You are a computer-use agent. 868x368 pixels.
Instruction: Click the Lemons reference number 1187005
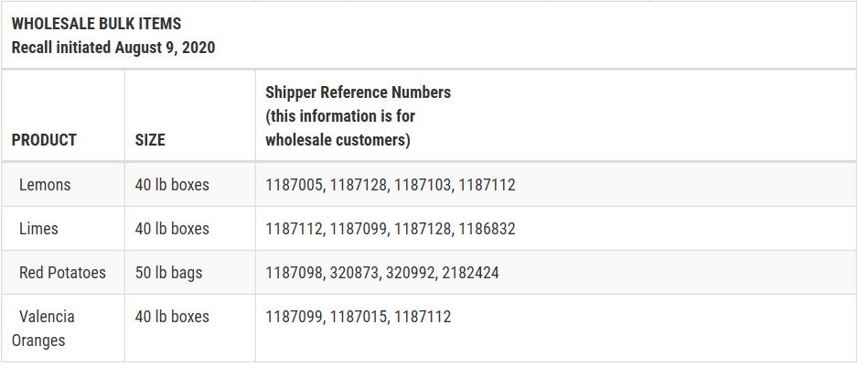tap(294, 185)
